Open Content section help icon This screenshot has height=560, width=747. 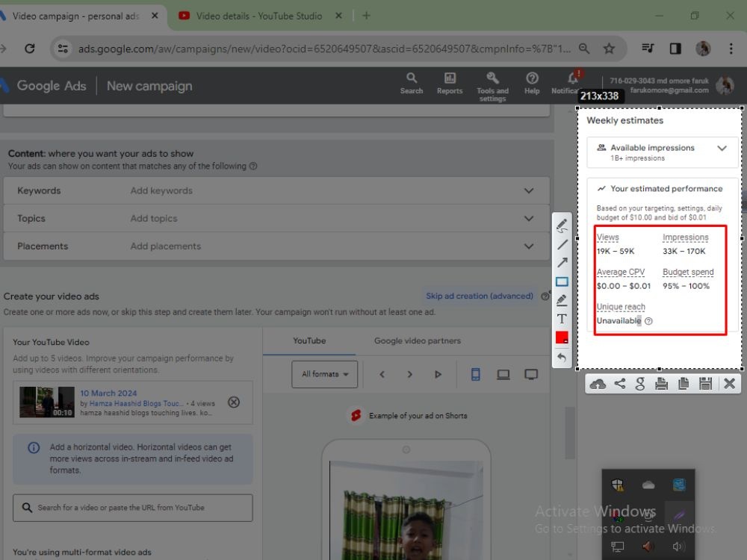(253, 167)
